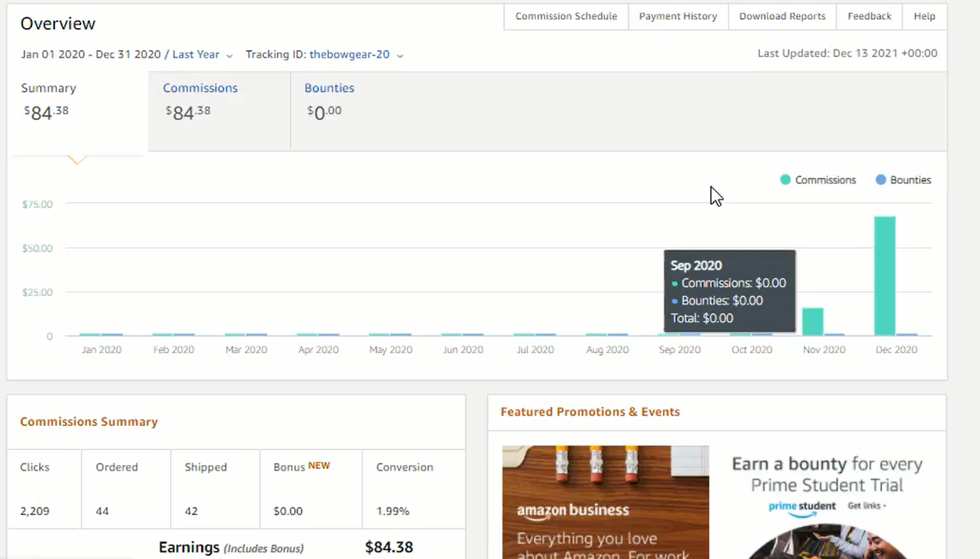Click the Earnings total $84.38
The image size is (980, 559).
(389, 547)
